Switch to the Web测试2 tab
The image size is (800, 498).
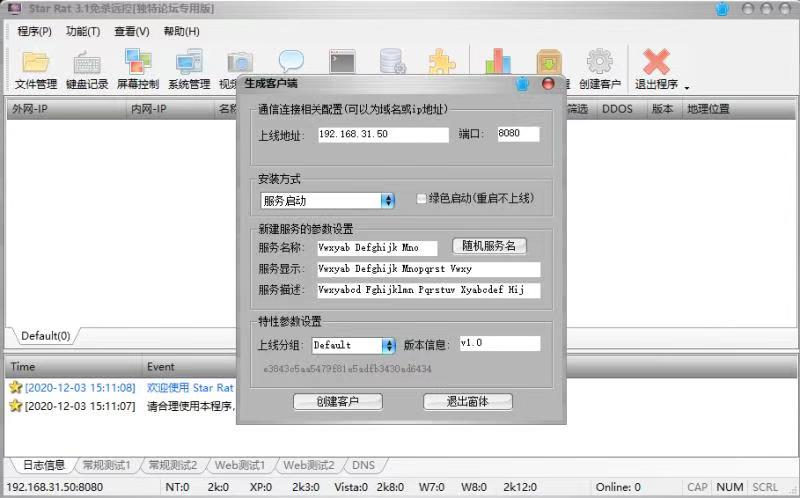coord(309,465)
